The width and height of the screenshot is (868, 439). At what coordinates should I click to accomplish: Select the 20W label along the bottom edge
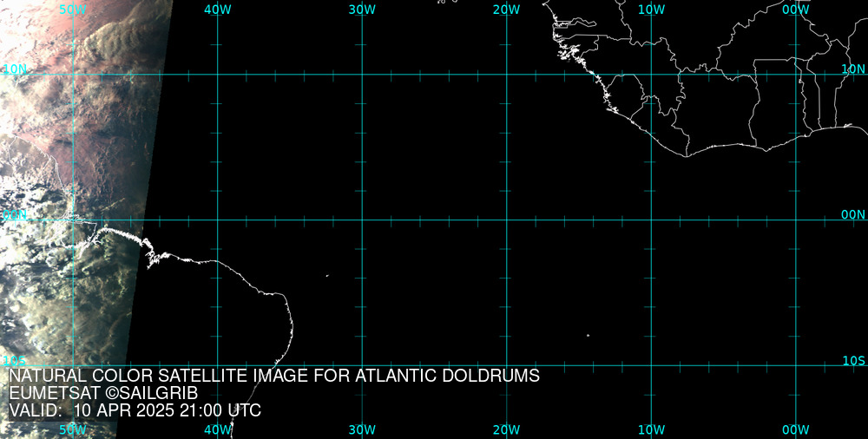pos(507,430)
